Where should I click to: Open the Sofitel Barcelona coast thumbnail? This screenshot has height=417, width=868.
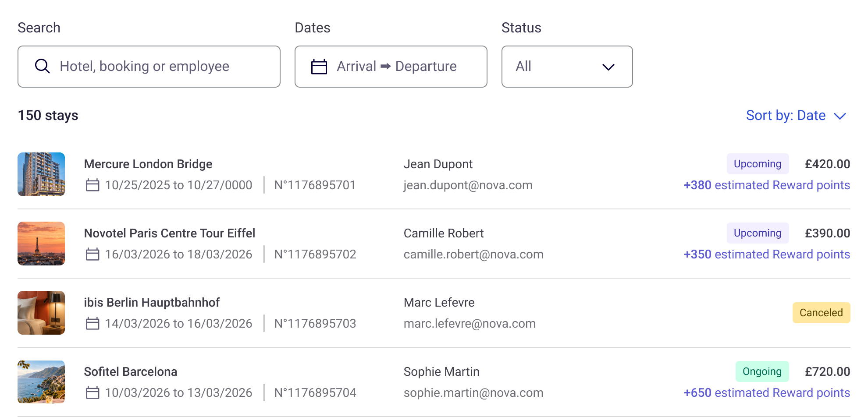point(41,382)
